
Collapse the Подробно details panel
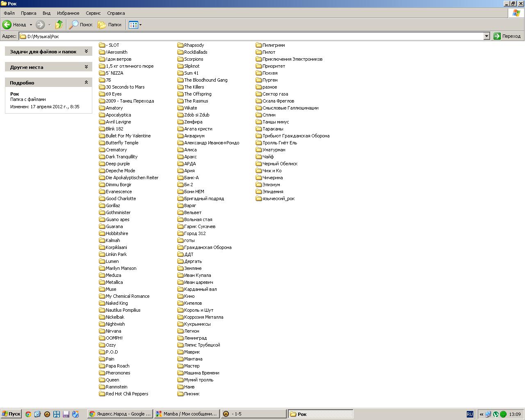tap(86, 82)
